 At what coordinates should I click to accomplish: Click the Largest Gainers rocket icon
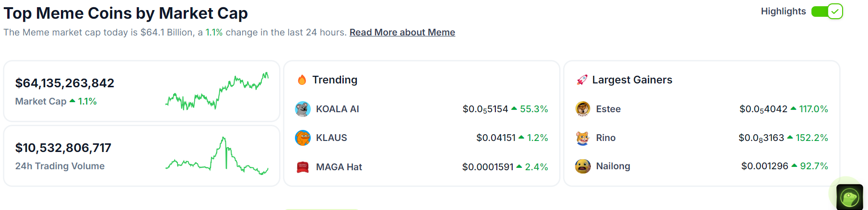(x=582, y=80)
